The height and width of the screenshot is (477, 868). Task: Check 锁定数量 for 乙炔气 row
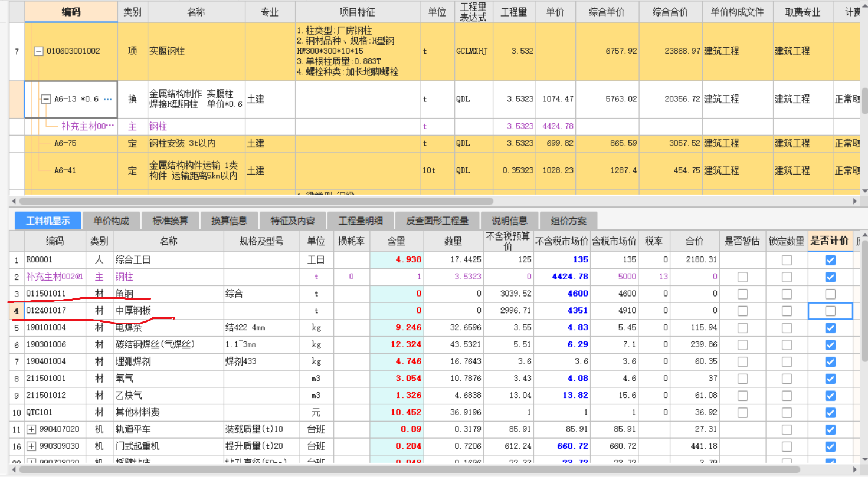(x=787, y=396)
